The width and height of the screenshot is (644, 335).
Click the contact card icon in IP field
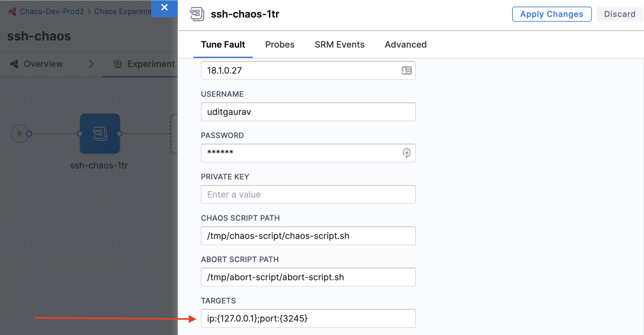[x=407, y=70]
